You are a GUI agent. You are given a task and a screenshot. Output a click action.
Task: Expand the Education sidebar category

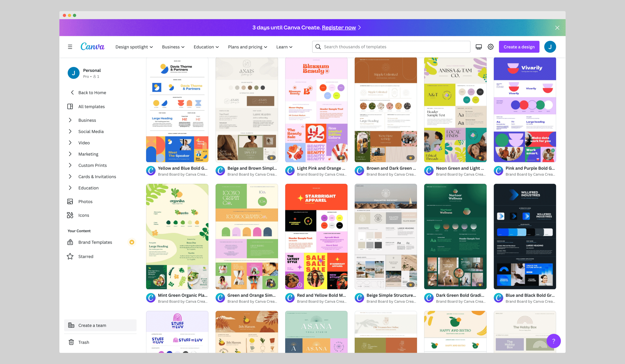[x=70, y=188]
